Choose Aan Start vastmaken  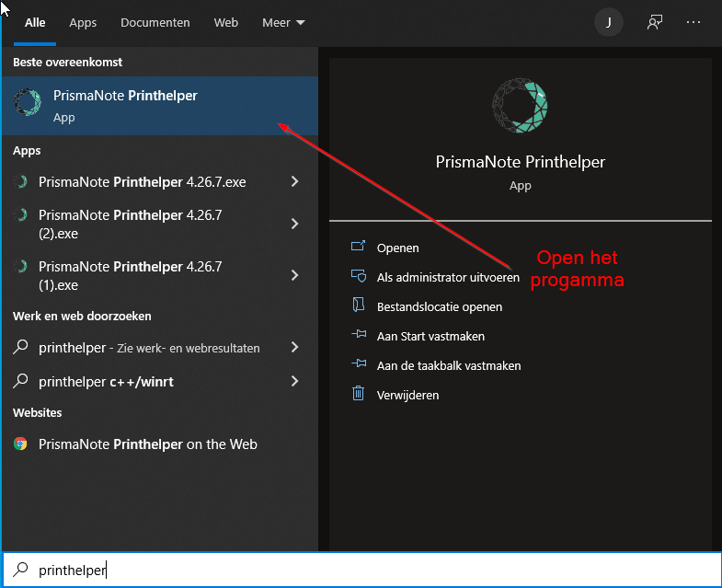coord(430,337)
